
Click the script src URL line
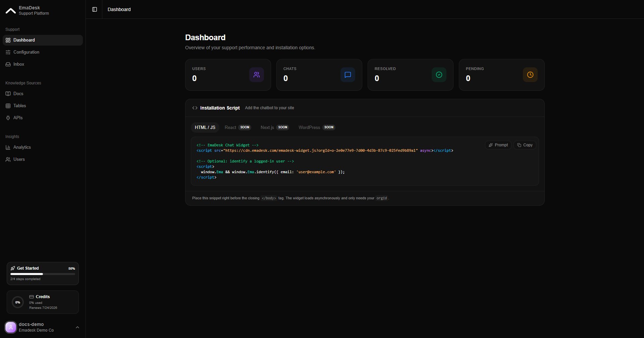click(325, 150)
